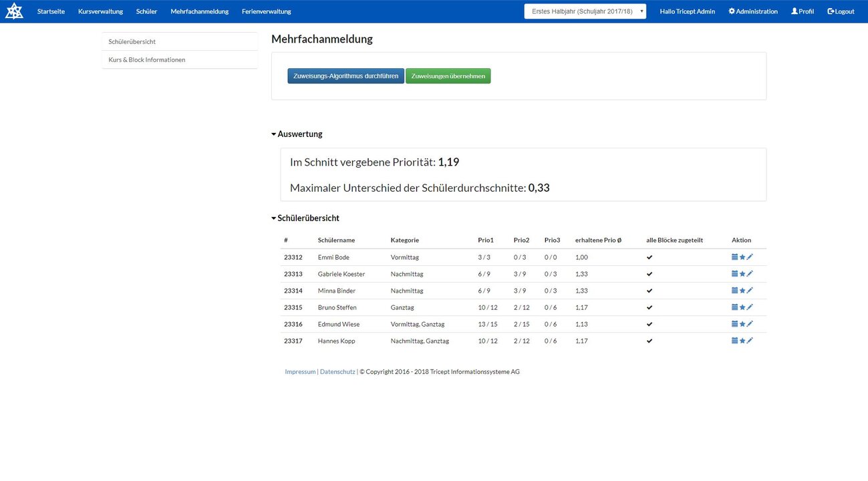This screenshot has height=481, width=868.
Task: Click the star icon for Emmi Bode
Action: pos(742,257)
